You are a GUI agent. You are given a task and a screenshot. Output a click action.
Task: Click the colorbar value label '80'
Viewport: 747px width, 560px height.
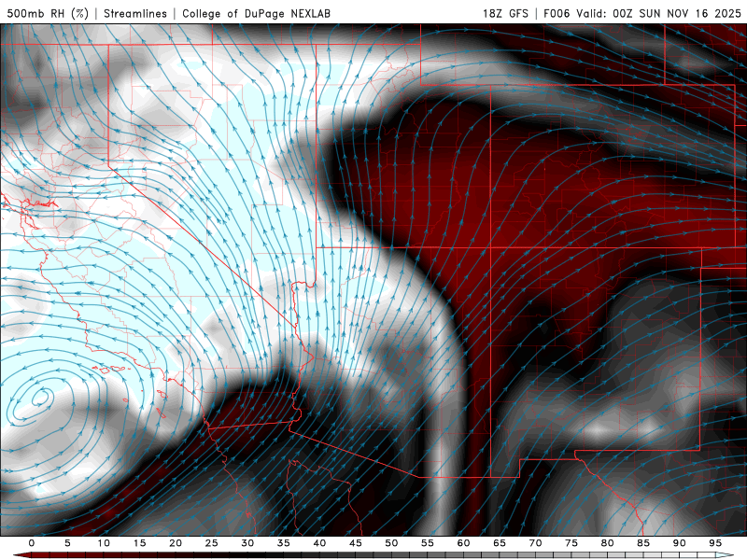pos(608,543)
